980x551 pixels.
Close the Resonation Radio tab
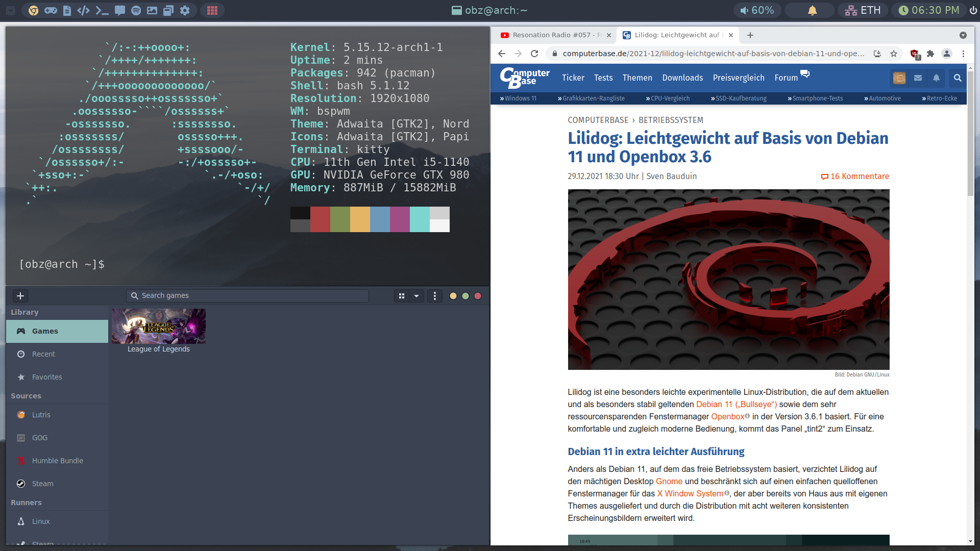tap(608, 35)
